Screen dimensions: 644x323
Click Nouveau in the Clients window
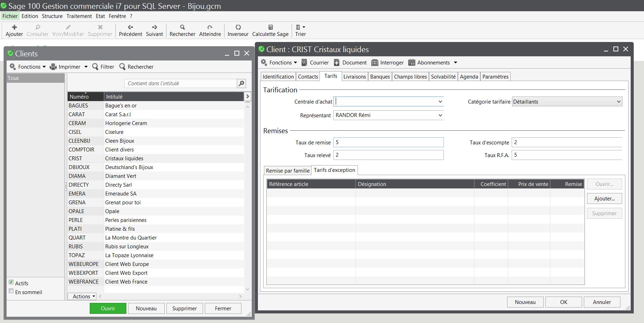[146, 308]
